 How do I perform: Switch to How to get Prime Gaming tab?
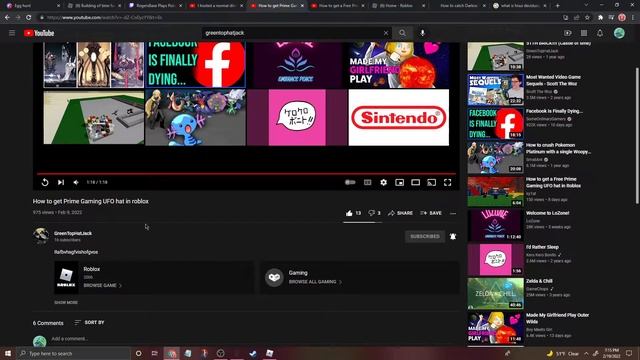click(276, 6)
